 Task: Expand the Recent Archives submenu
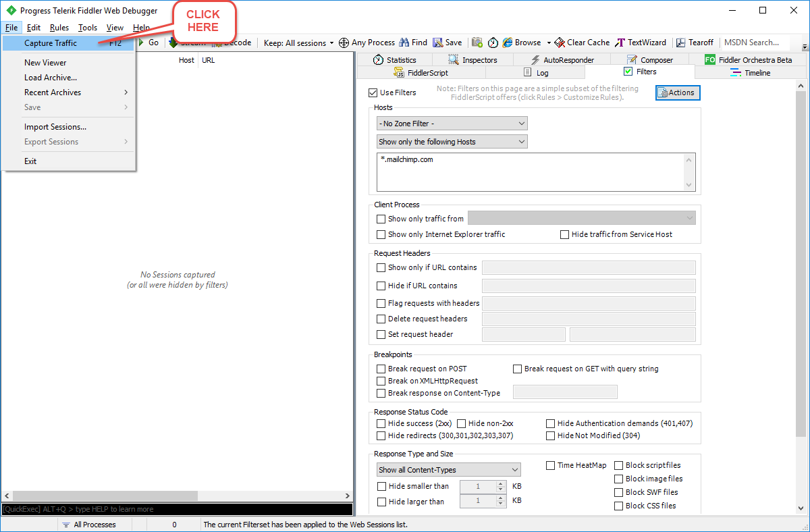tap(68, 92)
